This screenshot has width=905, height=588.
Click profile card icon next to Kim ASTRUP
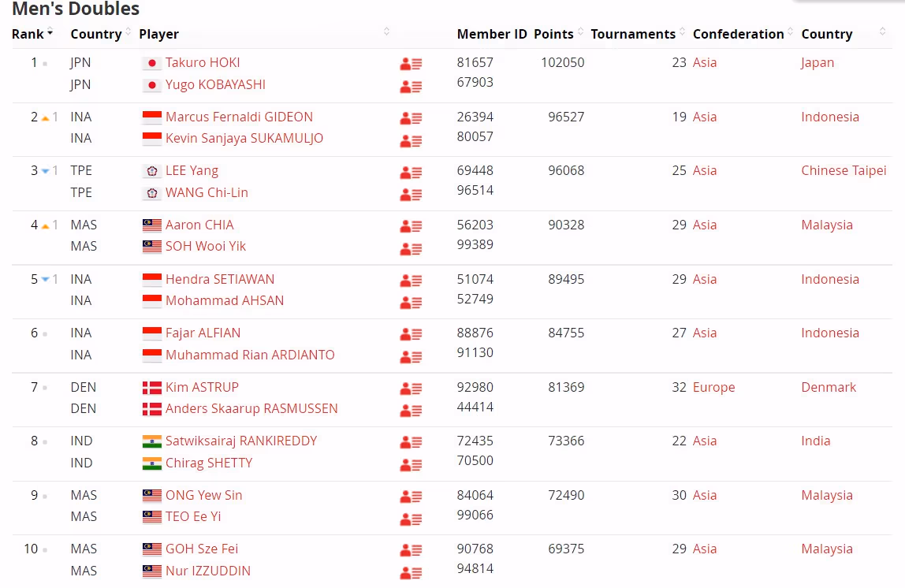[x=411, y=389]
